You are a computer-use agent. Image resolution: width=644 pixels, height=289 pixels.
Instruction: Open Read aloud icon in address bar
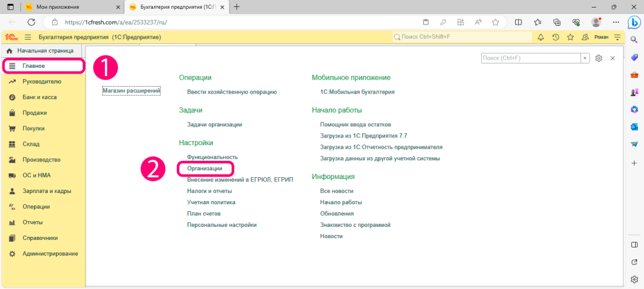pyautogui.click(x=478, y=22)
